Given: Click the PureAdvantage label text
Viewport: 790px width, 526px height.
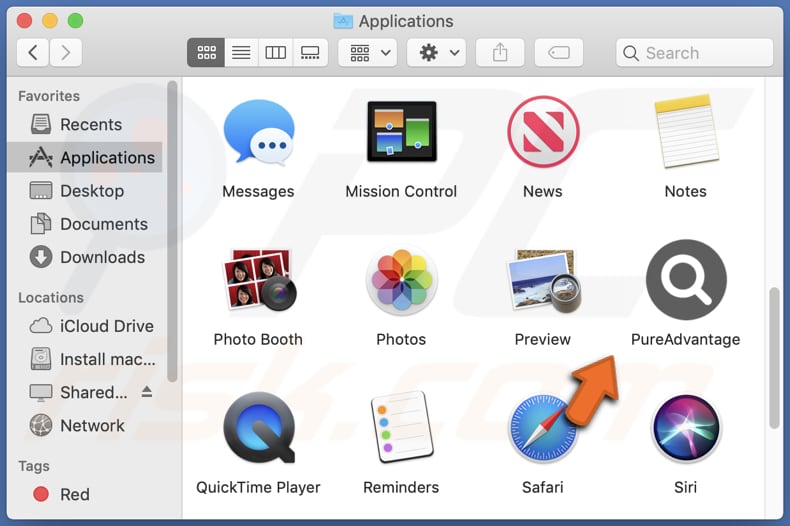Looking at the screenshot, I should click(x=686, y=340).
